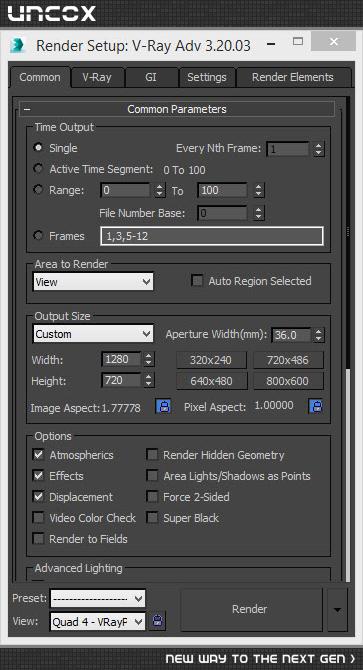Toggle the Pixel Aspect lock icon
Screen dimensions: 363x670
click(x=316, y=406)
